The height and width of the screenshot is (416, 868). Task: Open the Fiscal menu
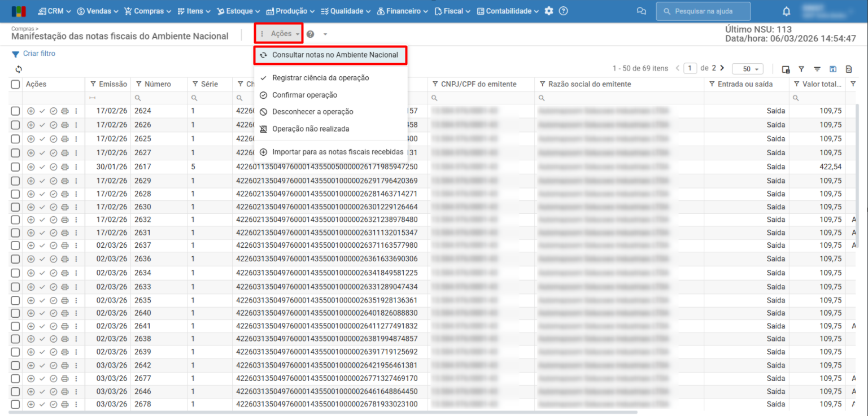click(453, 11)
